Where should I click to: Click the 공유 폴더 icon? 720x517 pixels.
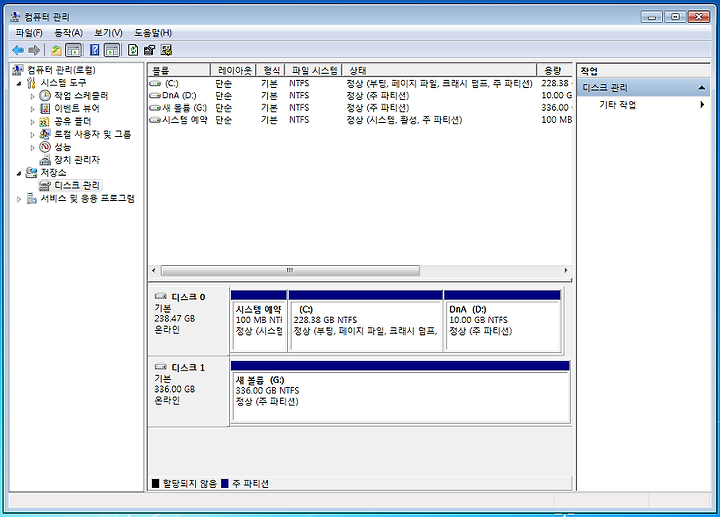coord(44,121)
